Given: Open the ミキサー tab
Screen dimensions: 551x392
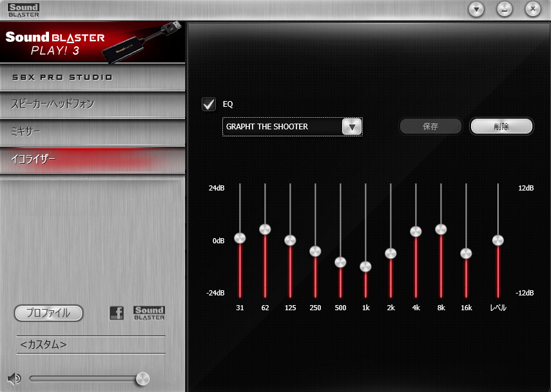Looking at the screenshot, I should pos(92,132).
